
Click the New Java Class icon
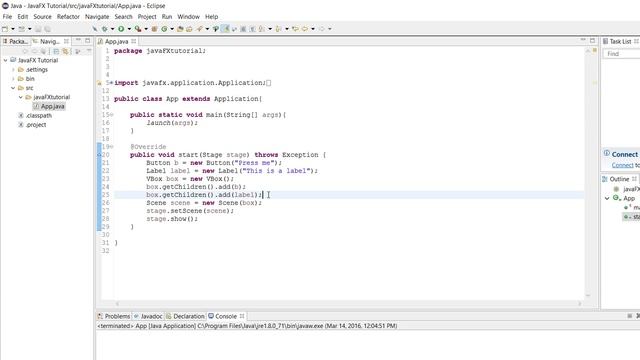tap(164, 29)
